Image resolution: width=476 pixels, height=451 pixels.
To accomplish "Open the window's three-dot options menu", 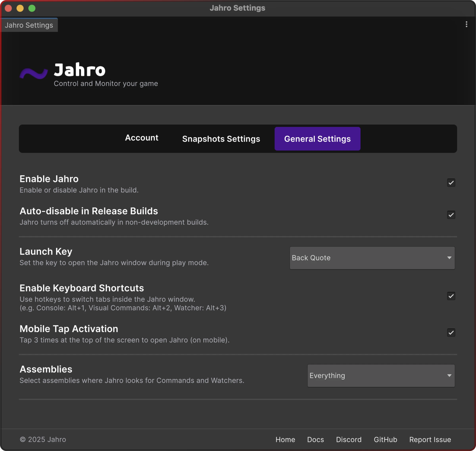I will (466, 24).
